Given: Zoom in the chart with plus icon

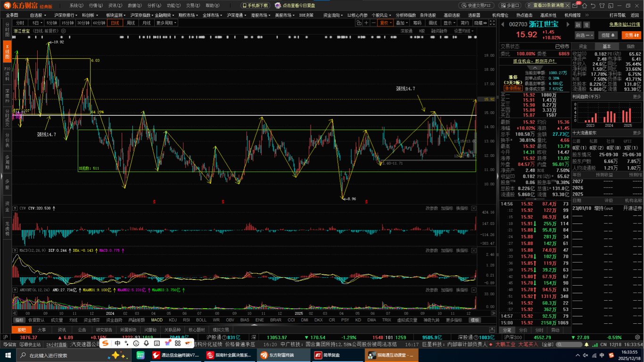Looking at the screenshot, I should 366,23.
